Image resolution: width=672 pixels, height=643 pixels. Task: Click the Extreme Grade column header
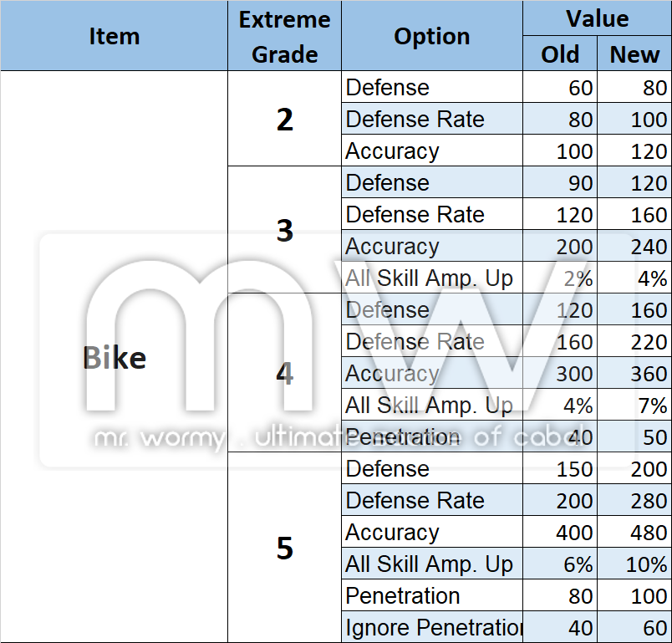pos(284,36)
